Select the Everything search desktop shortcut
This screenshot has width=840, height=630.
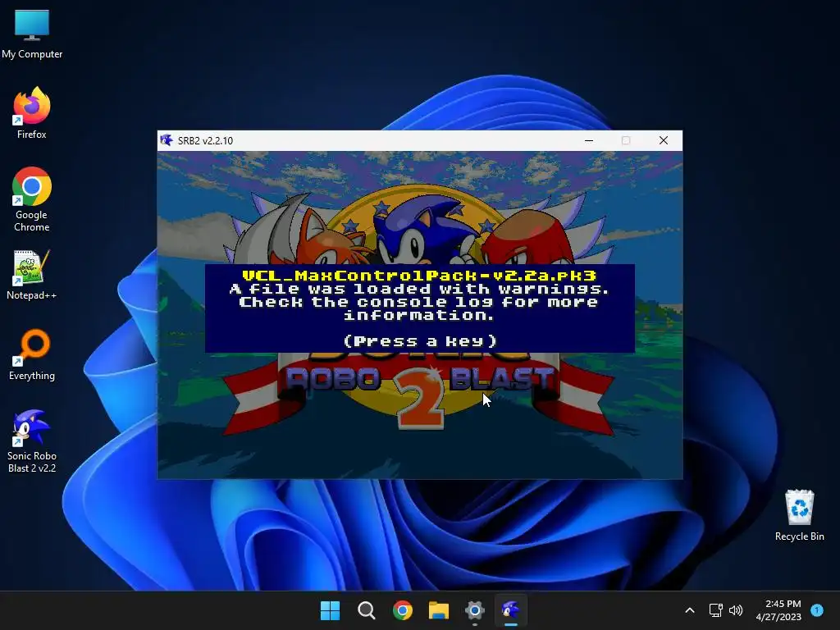pos(32,354)
